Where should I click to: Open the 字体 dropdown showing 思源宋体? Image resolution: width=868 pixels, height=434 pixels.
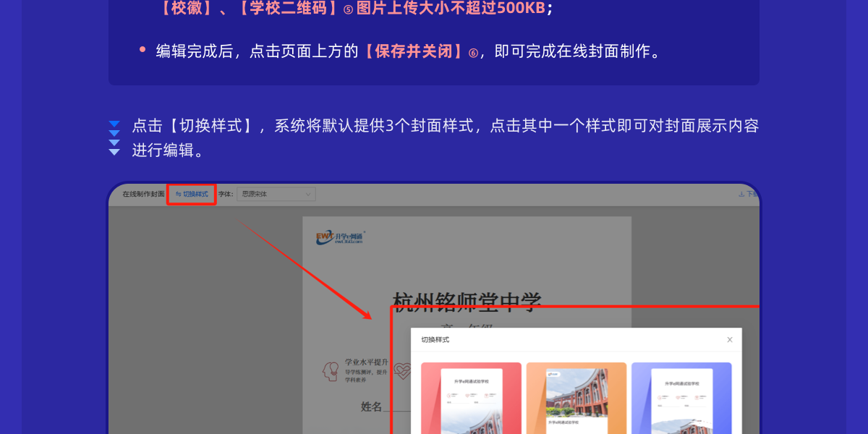[x=278, y=194]
